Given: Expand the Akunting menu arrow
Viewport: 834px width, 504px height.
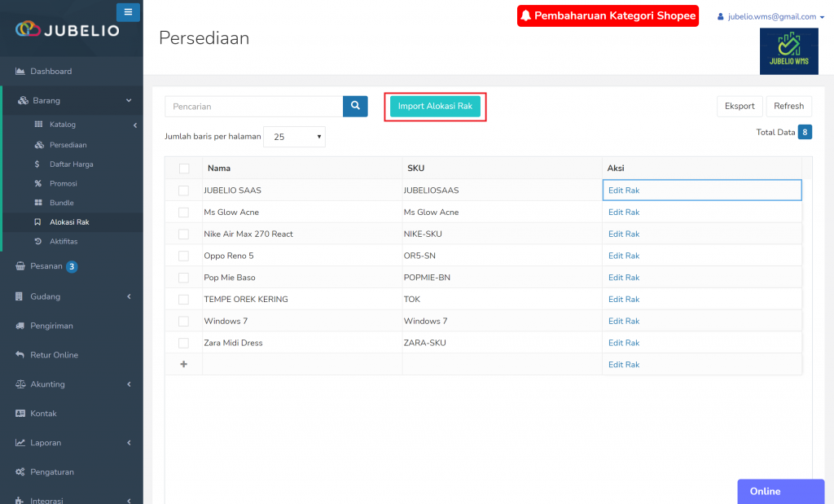Looking at the screenshot, I should 129,384.
